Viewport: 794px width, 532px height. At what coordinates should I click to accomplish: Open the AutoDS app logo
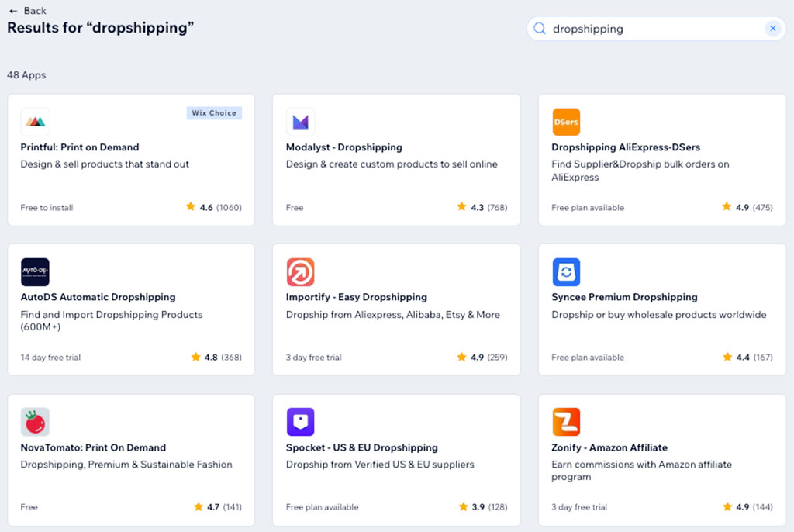(35, 272)
